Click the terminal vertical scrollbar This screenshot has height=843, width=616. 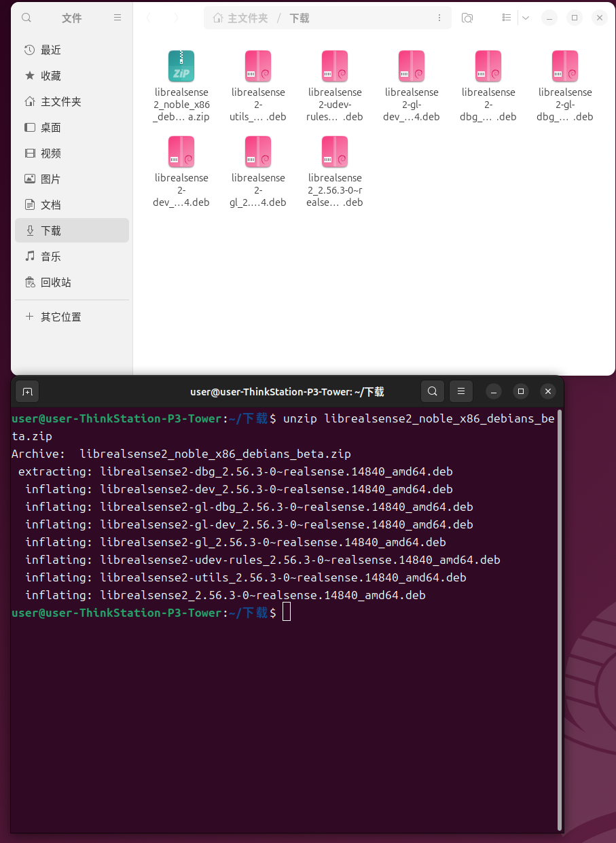coord(560,620)
